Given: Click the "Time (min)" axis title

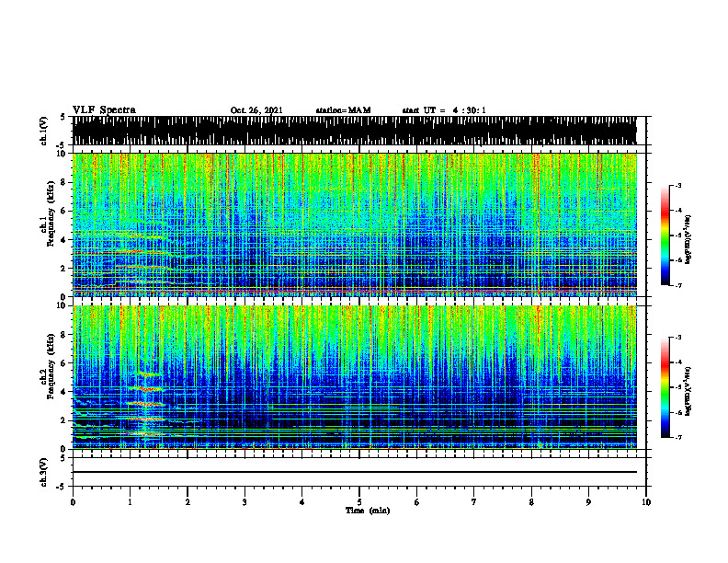Looking at the screenshot, I should 368,511.
